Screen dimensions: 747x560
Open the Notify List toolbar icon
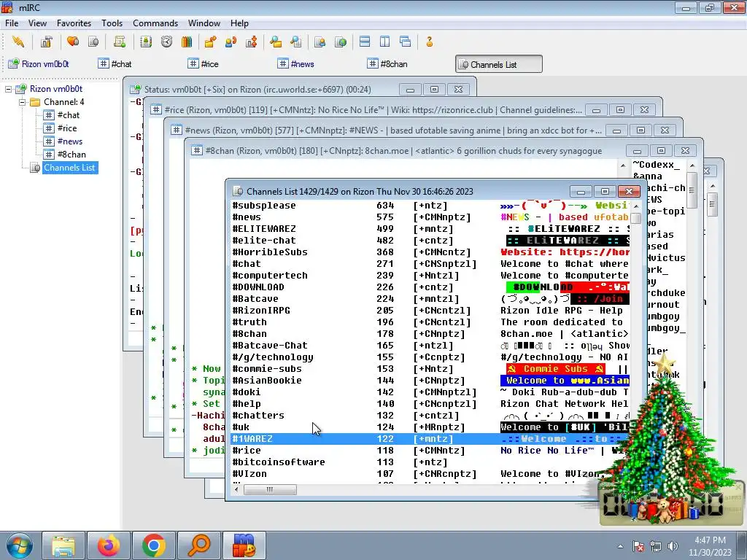click(x=320, y=42)
